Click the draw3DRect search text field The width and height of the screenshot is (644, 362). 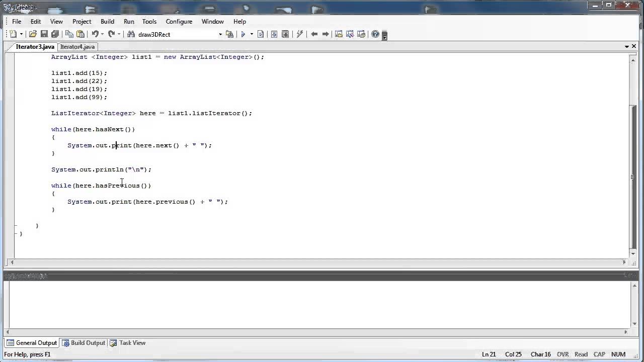coord(177,34)
